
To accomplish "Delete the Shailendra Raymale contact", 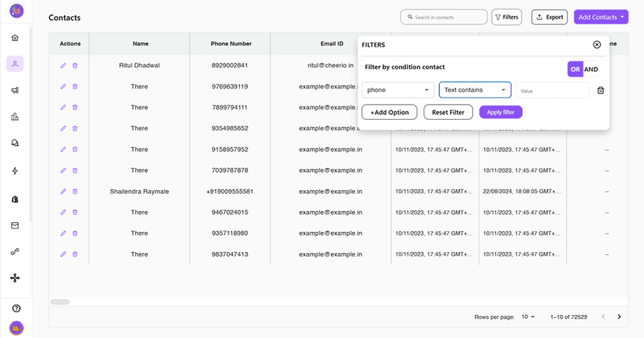I will [74, 191].
